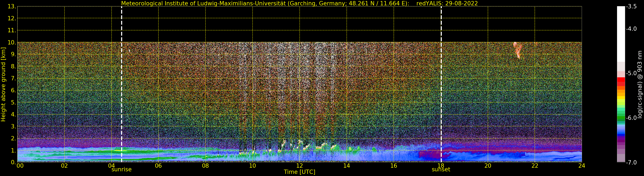This screenshot has width=644, height=176.
Task: Click the '12.' height axis tick label
Action: (x=12, y=18)
